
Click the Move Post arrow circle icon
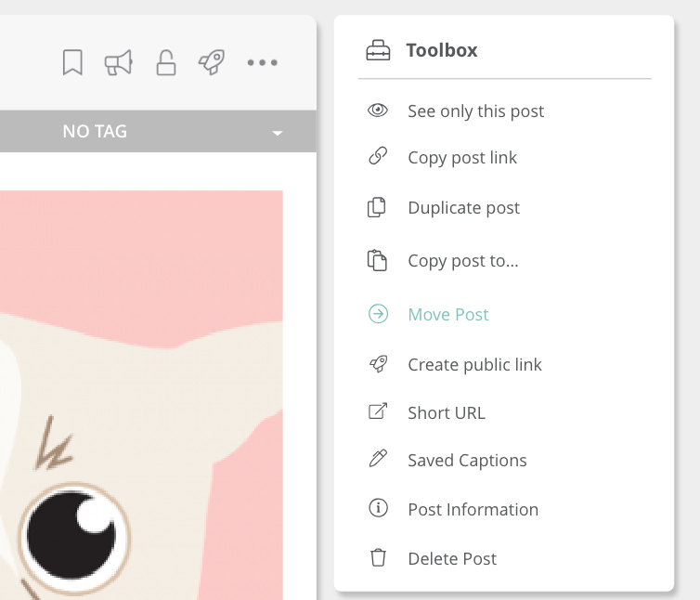pyautogui.click(x=378, y=314)
